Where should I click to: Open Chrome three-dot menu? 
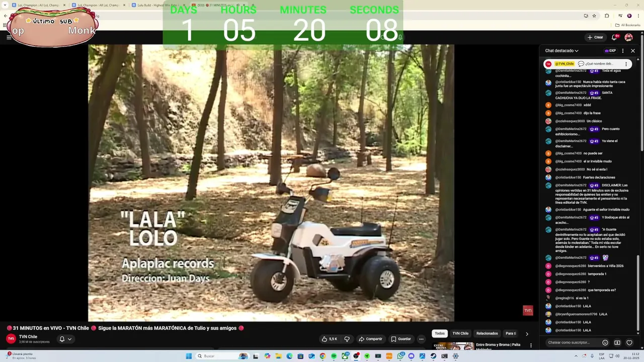638,16
